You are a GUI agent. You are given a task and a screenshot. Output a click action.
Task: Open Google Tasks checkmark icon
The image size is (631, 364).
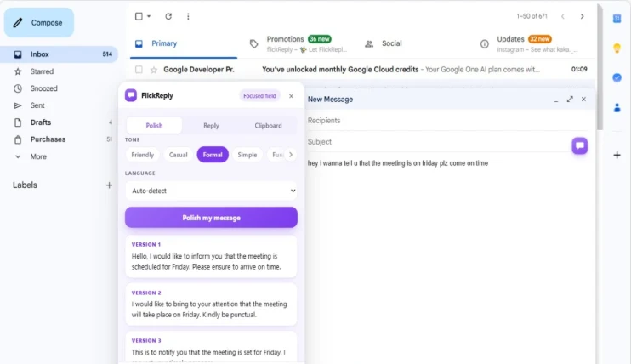coord(617,77)
